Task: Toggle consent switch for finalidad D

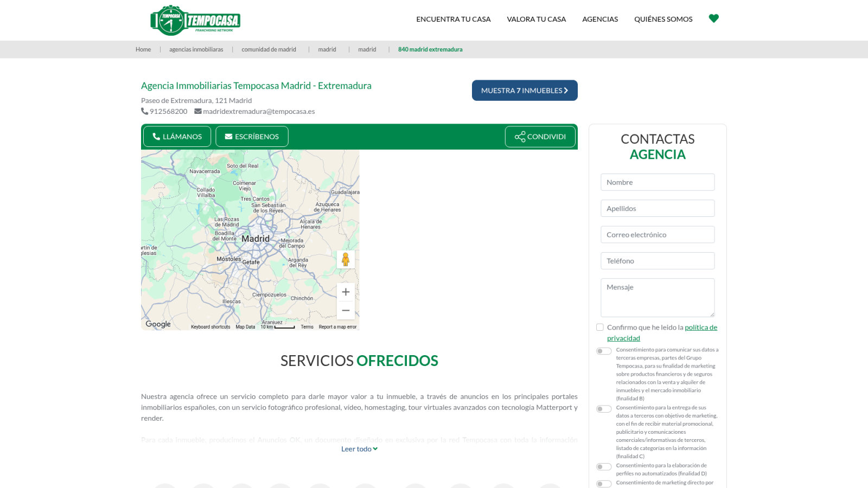Action: click(604, 467)
